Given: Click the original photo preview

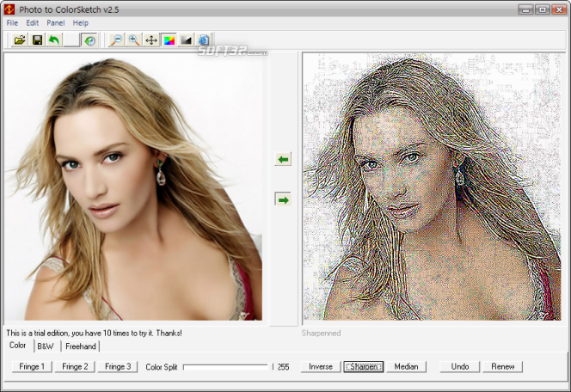Looking at the screenshot, I should 133,187.
